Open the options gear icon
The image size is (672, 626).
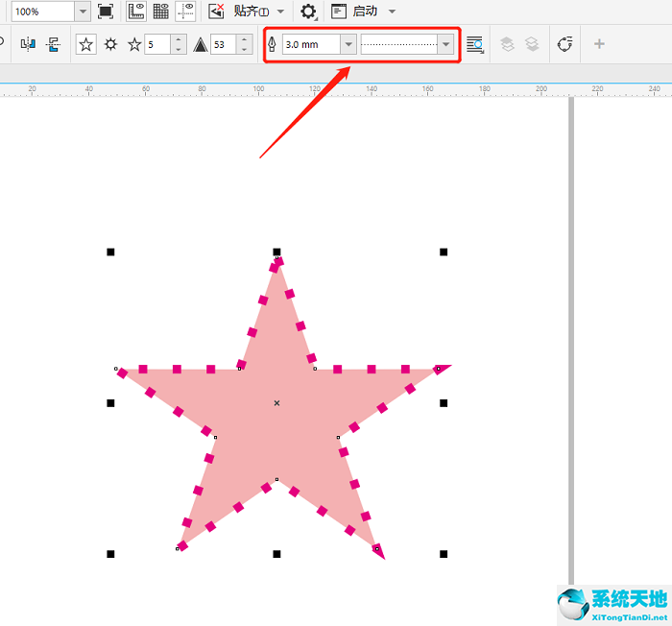click(x=308, y=12)
